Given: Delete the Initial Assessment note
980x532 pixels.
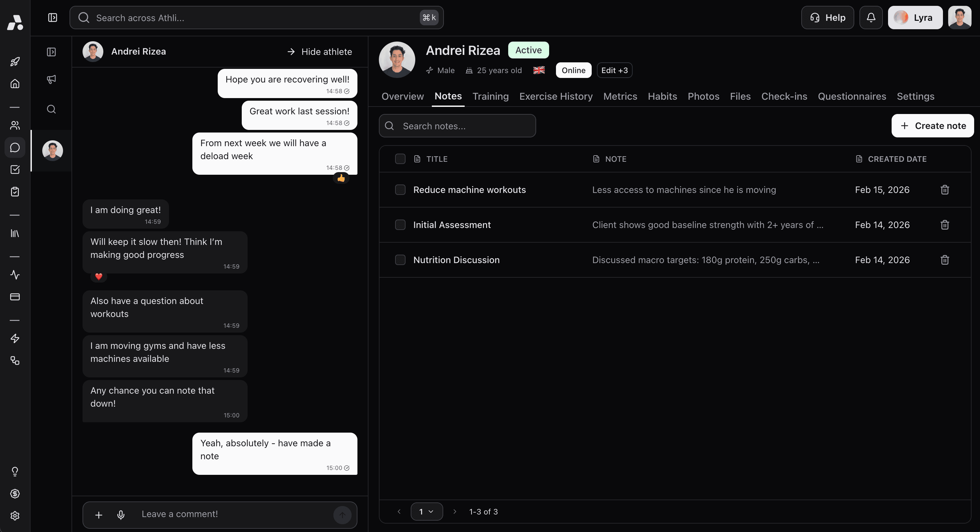Looking at the screenshot, I should (x=945, y=225).
